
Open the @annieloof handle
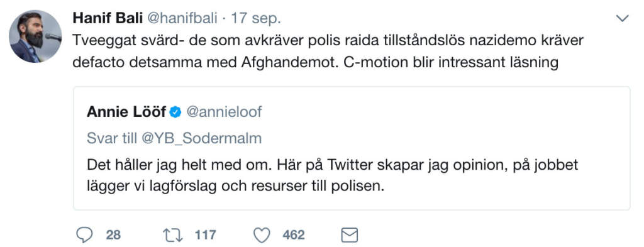224,112
